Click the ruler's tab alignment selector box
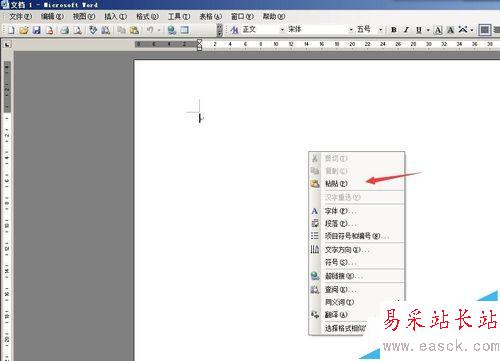 (7, 44)
